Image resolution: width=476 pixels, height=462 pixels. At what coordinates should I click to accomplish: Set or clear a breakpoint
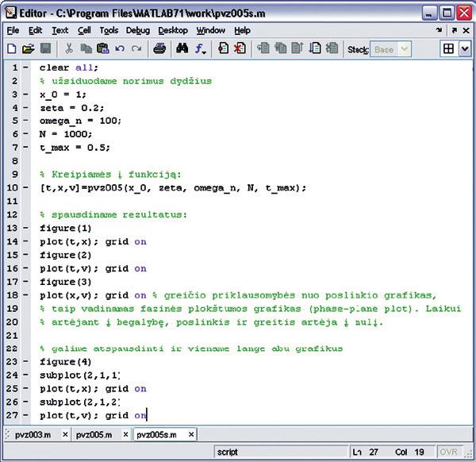coord(224,48)
